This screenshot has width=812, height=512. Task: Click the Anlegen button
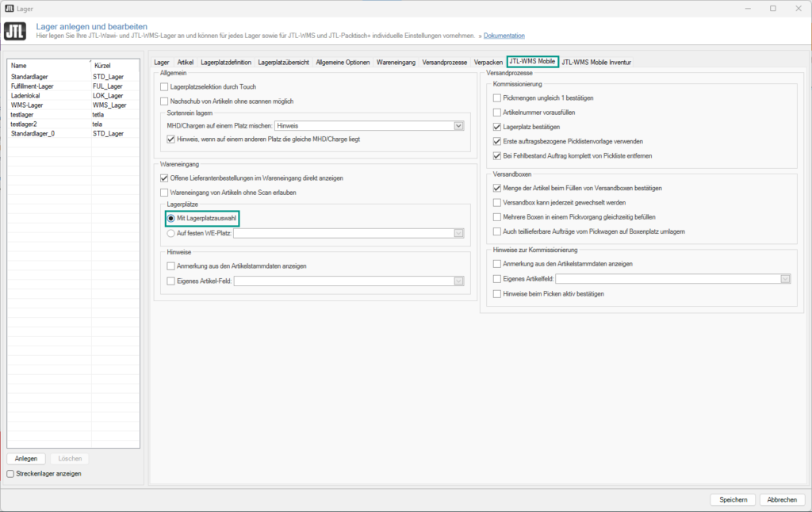coord(26,458)
